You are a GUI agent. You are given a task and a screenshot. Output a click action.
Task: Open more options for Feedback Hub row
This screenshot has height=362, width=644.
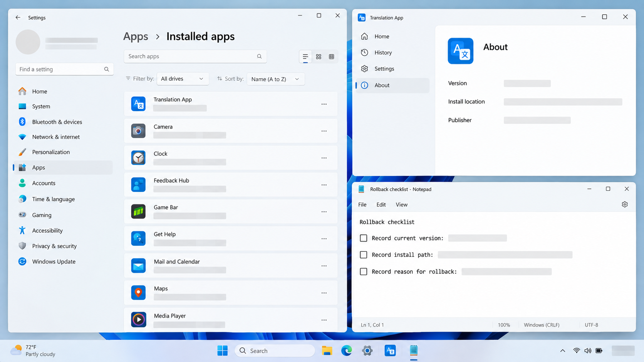(x=324, y=185)
